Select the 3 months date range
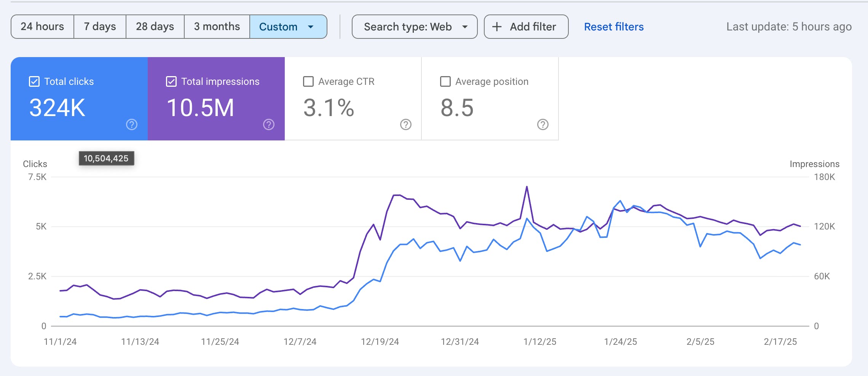 [x=217, y=27]
